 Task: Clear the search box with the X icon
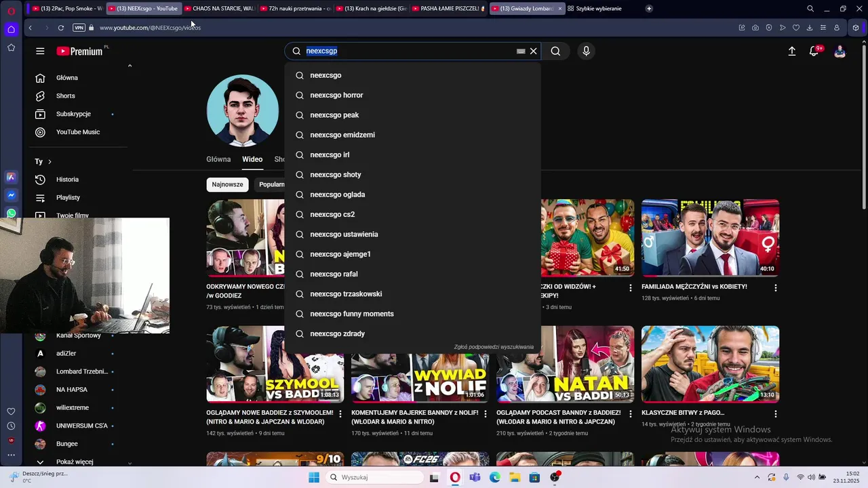534,51
